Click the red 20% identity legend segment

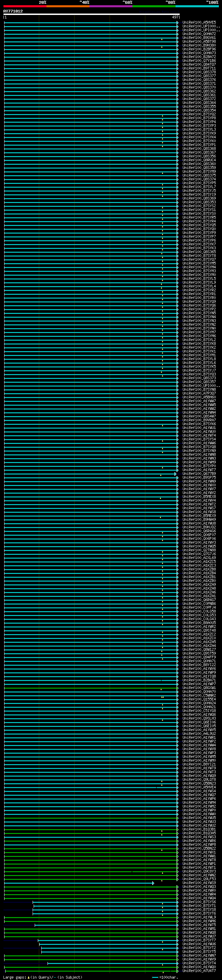25,6
